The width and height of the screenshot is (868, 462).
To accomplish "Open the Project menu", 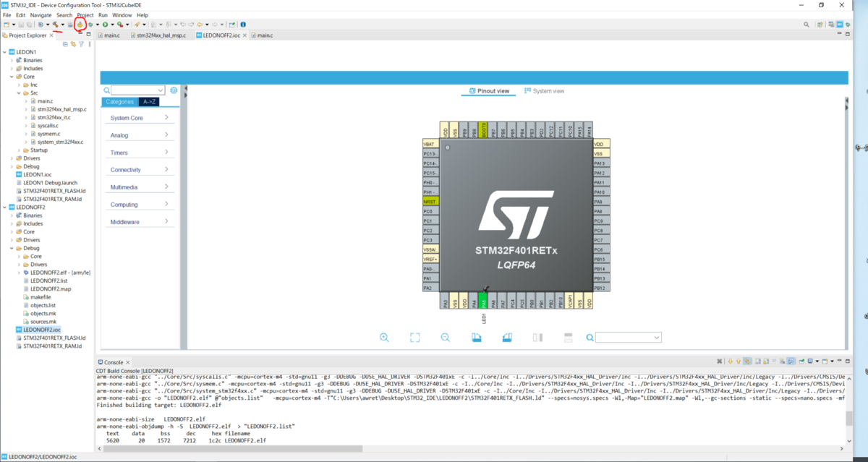I will pyautogui.click(x=85, y=14).
